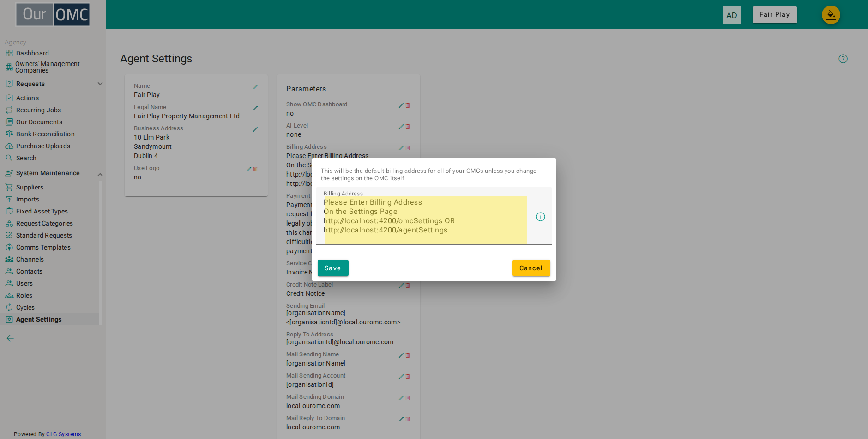
Task: Delete Show OMC Dashboard parameter
Action: tap(408, 105)
